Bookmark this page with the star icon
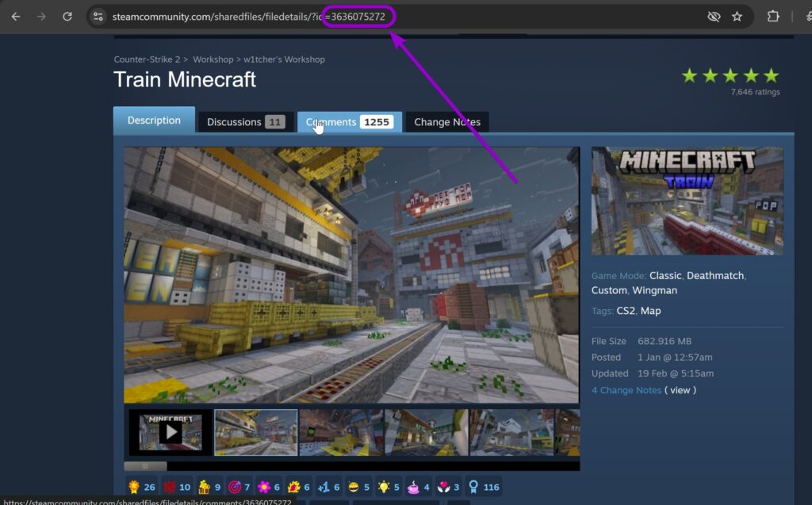The height and width of the screenshot is (505, 812). coord(737,17)
